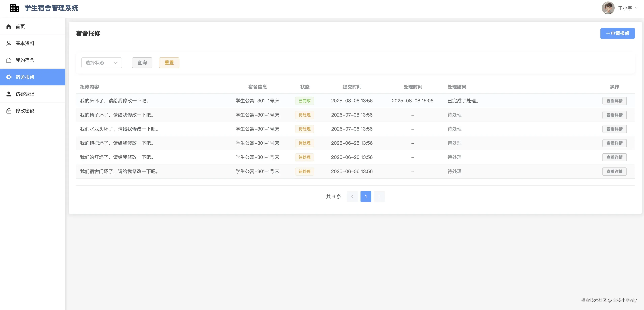This screenshot has width=644, height=310.
Task: Open the 选择状态 status dropdown
Action: pos(101,63)
